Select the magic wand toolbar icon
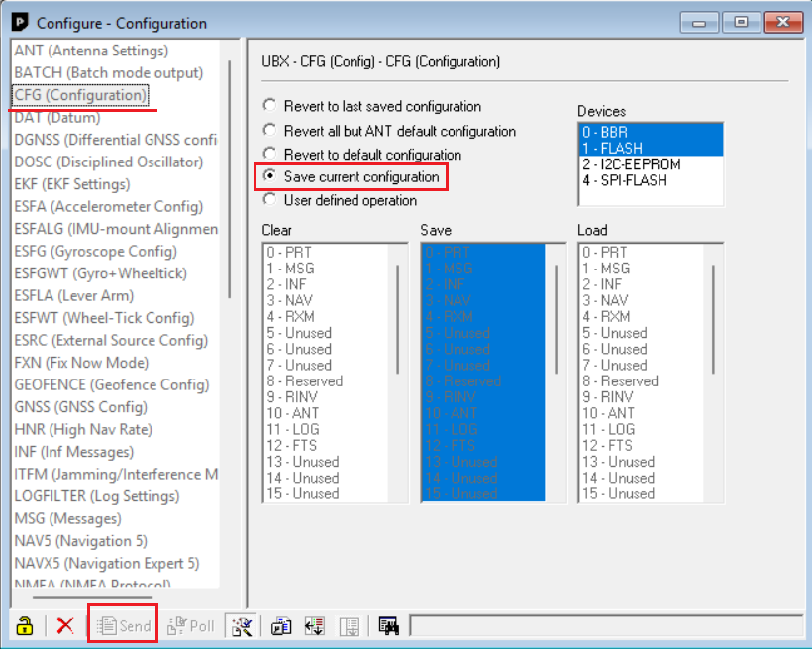812x649 pixels. coord(240,625)
